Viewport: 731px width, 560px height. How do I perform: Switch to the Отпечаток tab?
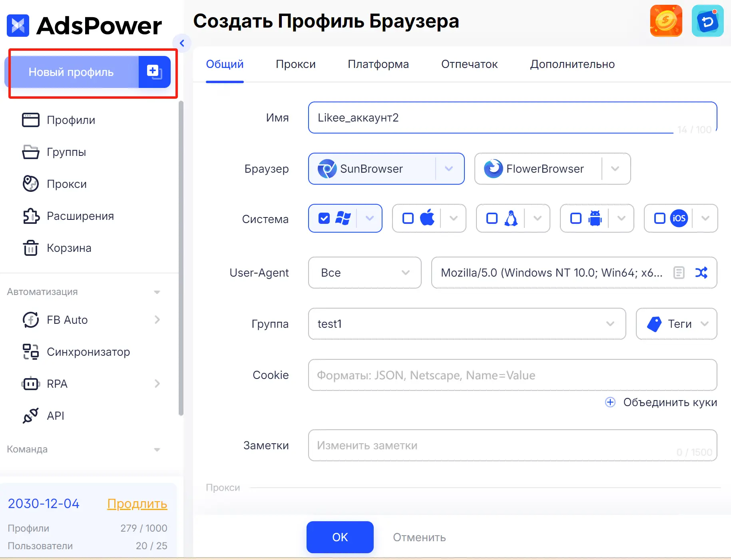pos(469,64)
